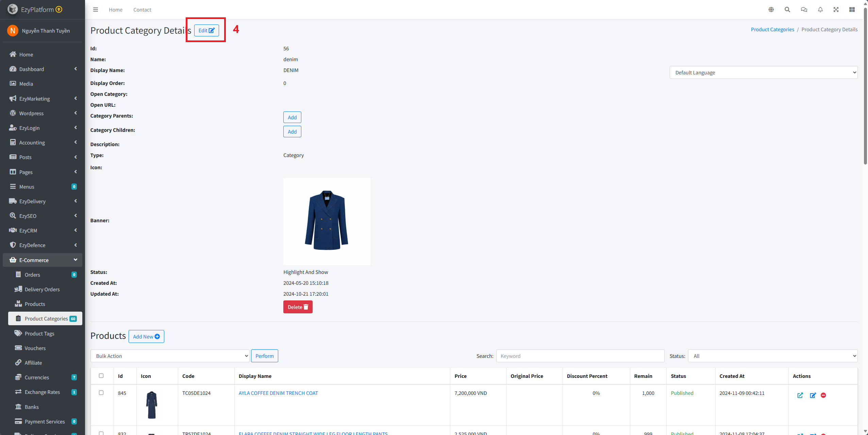
Task: Click the hamburger menu toggle icon
Action: [96, 10]
